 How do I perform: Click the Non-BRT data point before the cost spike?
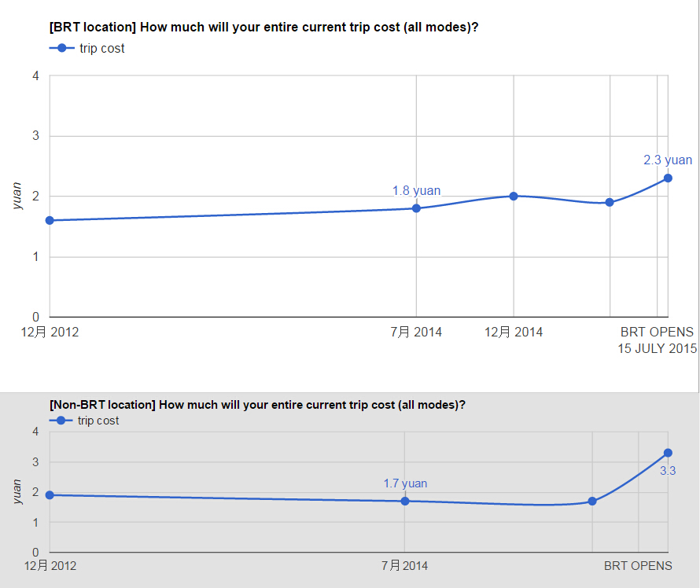[592, 501]
